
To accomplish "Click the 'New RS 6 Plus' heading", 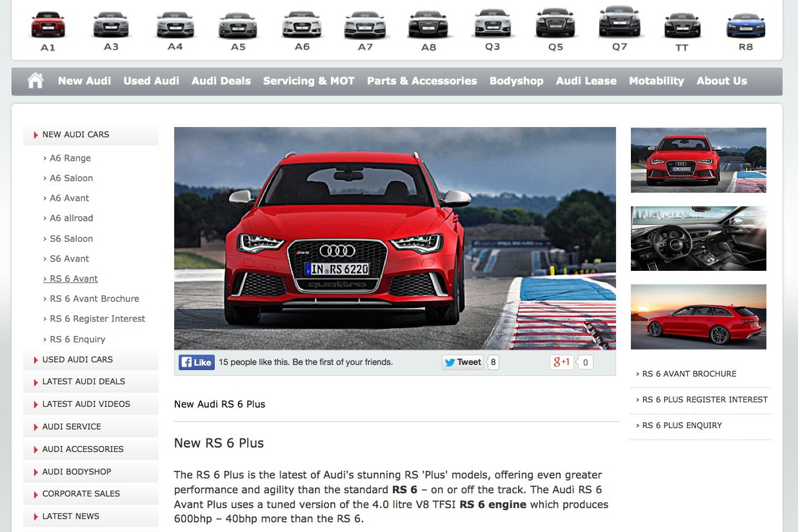I will [219, 444].
